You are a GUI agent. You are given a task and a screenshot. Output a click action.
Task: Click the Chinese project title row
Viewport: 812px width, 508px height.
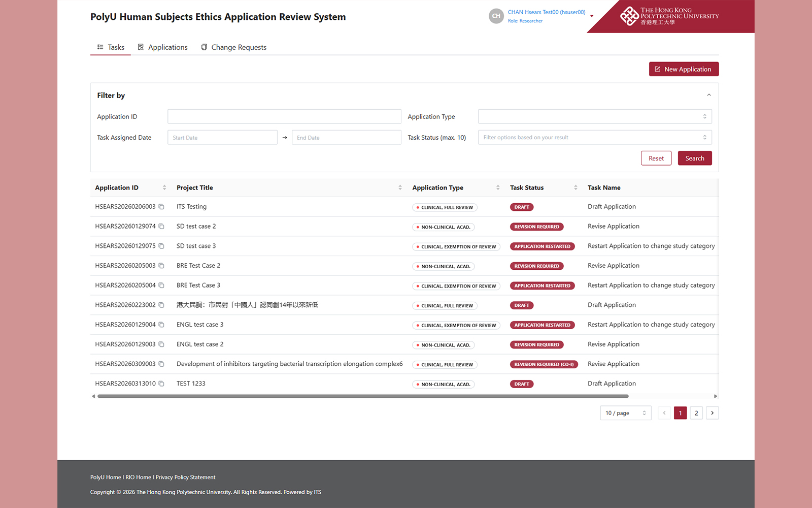click(x=247, y=305)
